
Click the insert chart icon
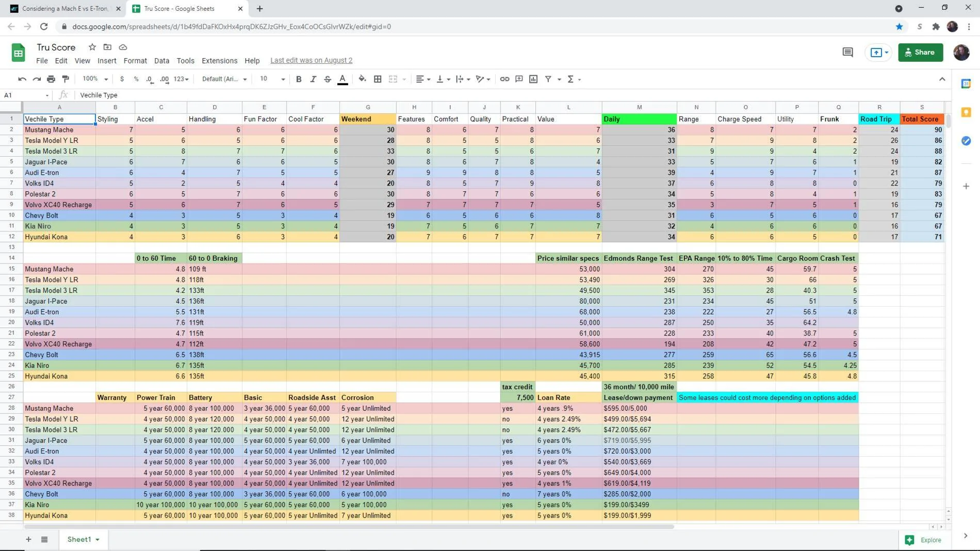[x=533, y=79]
